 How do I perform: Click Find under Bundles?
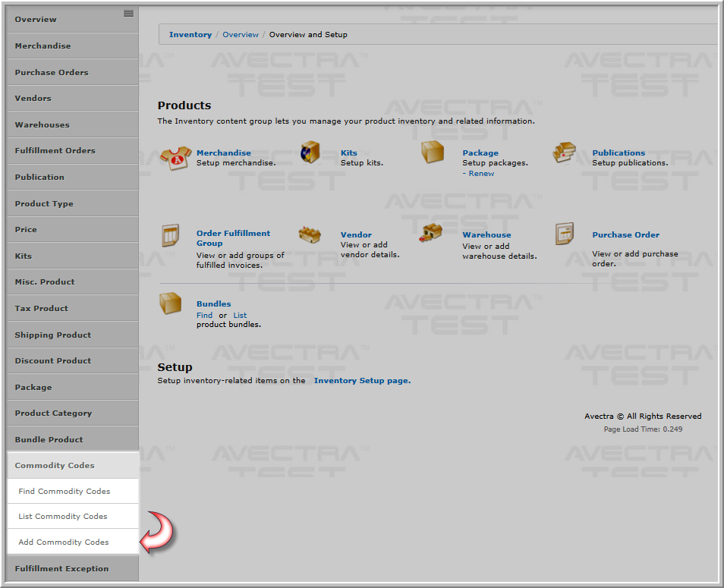[205, 315]
